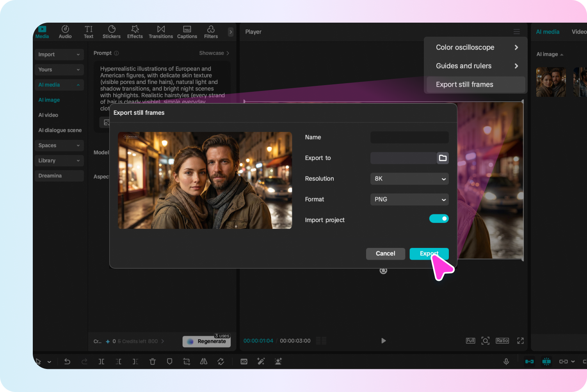Open the Transitions panel
Screen dimensions: 587x392
(x=160, y=32)
